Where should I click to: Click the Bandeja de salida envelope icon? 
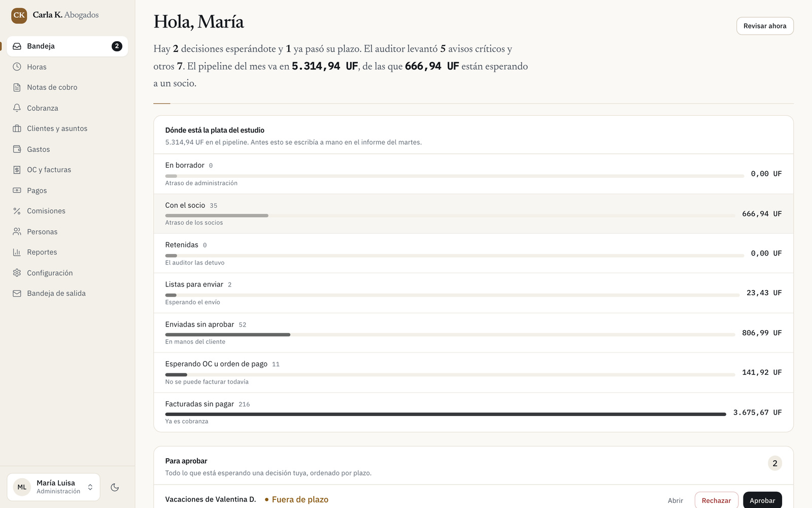point(17,293)
